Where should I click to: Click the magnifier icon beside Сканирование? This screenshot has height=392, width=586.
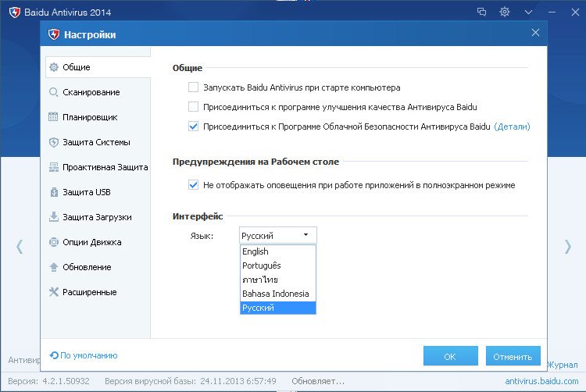54,92
